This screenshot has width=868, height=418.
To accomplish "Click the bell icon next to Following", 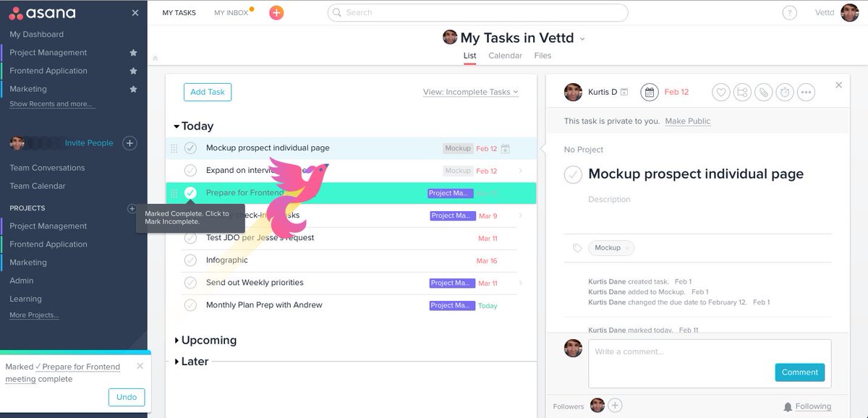I will pos(788,406).
